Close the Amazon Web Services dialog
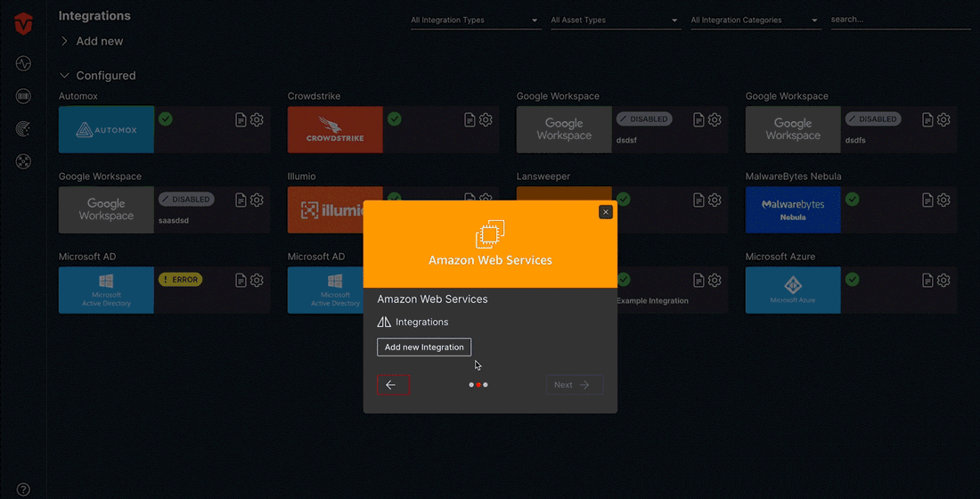The image size is (980, 499). (606, 212)
